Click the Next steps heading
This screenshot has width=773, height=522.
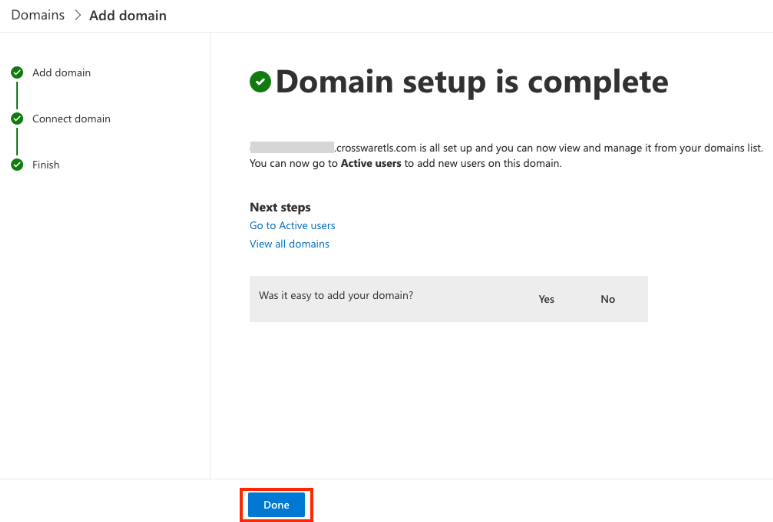[x=280, y=207]
